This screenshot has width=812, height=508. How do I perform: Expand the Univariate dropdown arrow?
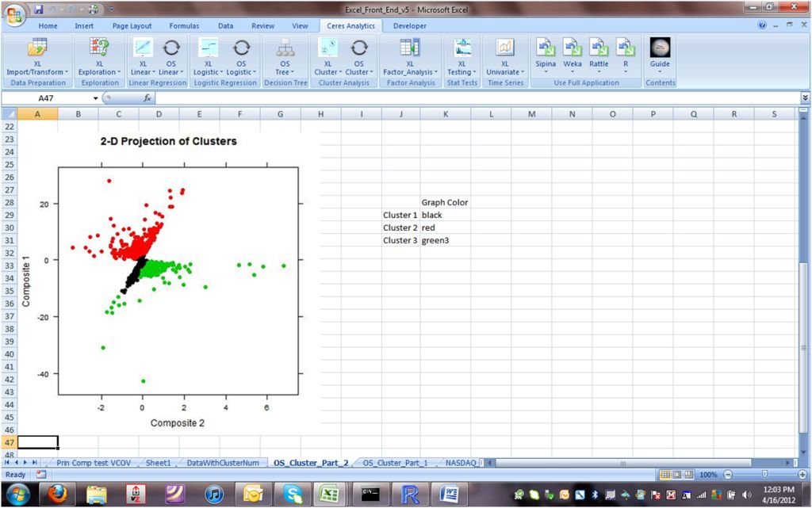tap(523, 72)
